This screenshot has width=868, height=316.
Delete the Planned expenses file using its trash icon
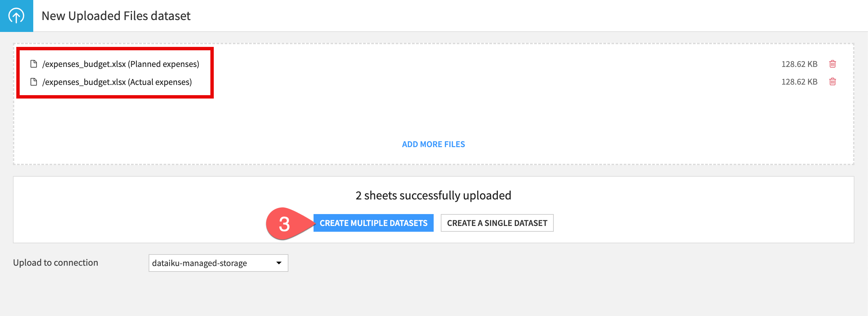(x=832, y=64)
